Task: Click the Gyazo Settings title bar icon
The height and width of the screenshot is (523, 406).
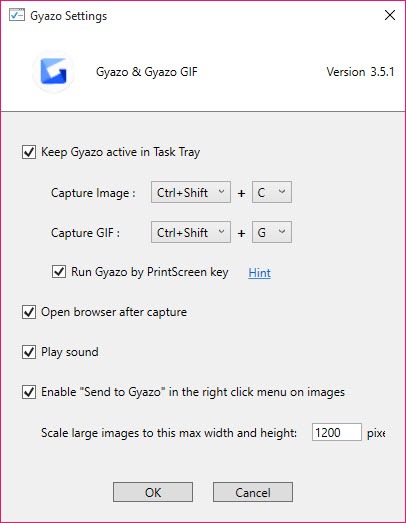Action: point(17,15)
